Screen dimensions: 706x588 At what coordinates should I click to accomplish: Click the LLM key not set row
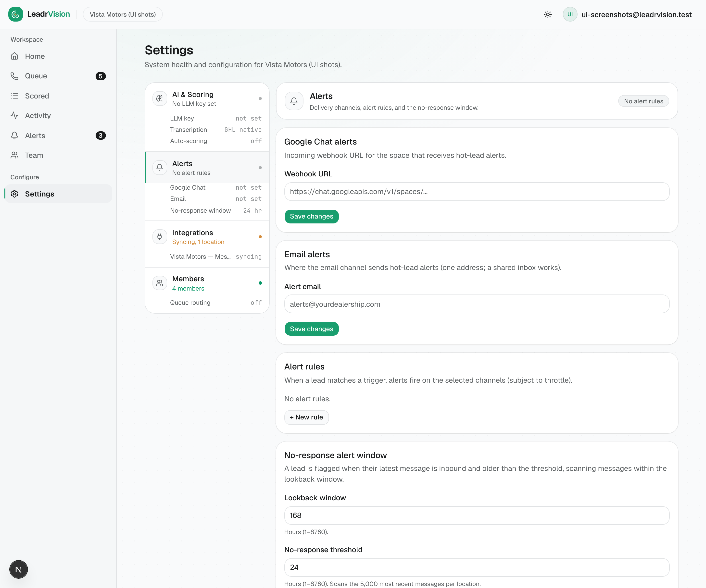[x=215, y=118]
